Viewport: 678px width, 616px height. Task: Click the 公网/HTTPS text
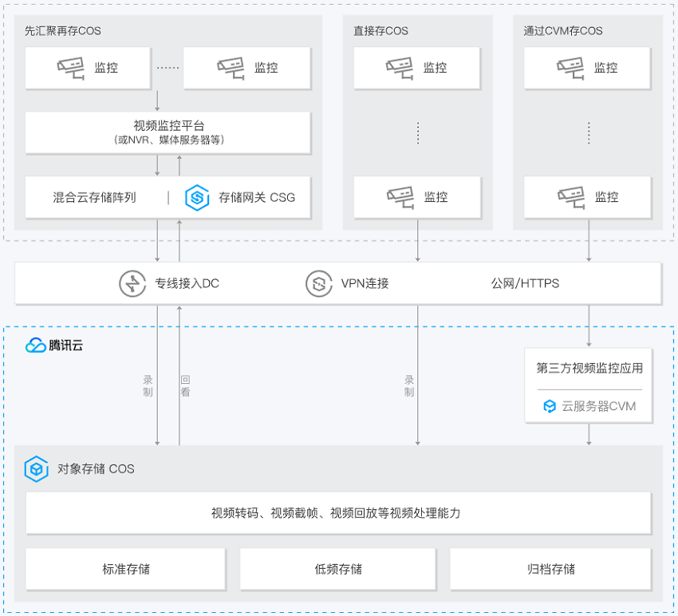coord(525,284)
